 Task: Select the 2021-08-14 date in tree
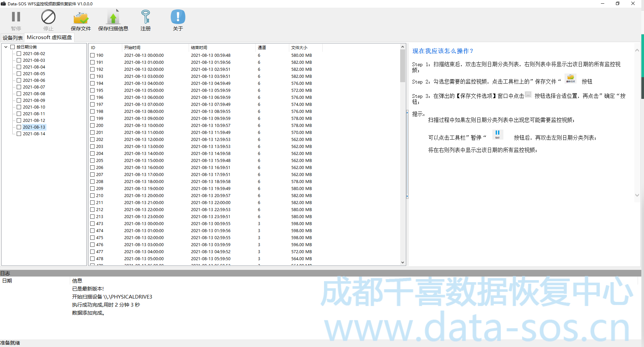click(34, 134)
